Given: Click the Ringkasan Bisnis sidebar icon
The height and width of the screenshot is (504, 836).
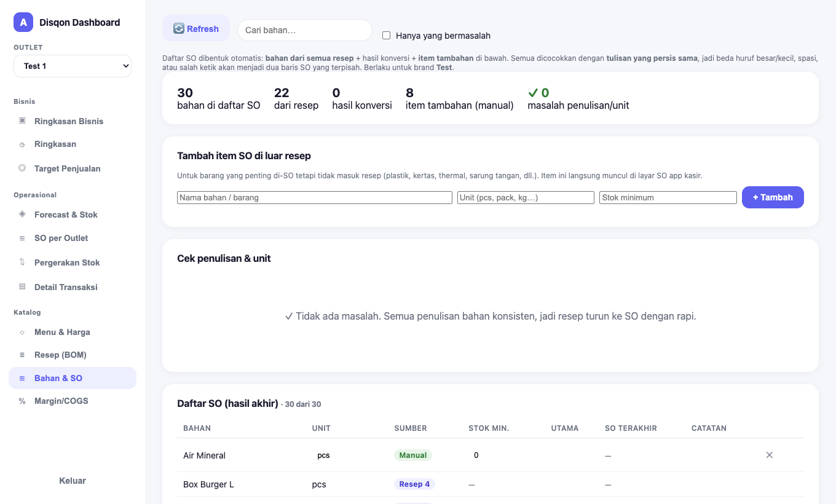Looking at the screenshot, I should tap(22, 120).
